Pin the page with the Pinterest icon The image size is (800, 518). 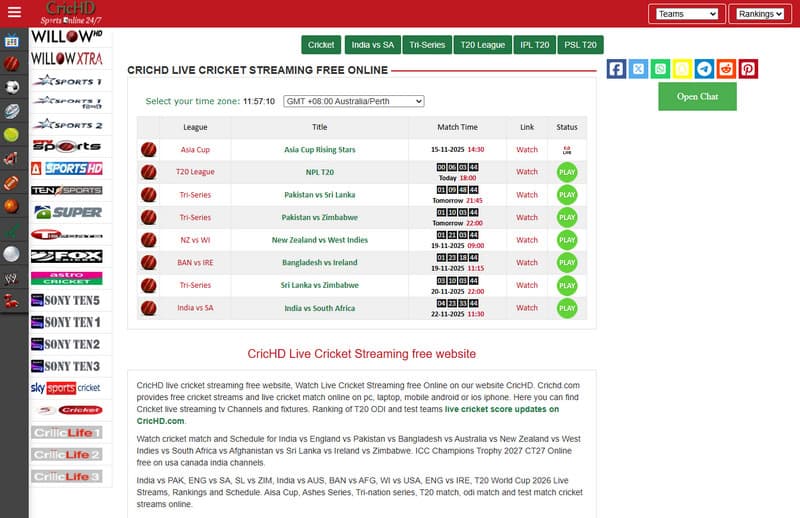click(x=748, y=69)
